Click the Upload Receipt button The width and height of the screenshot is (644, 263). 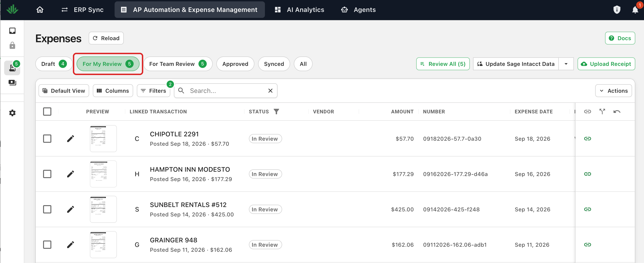click(x=606, y=64)
